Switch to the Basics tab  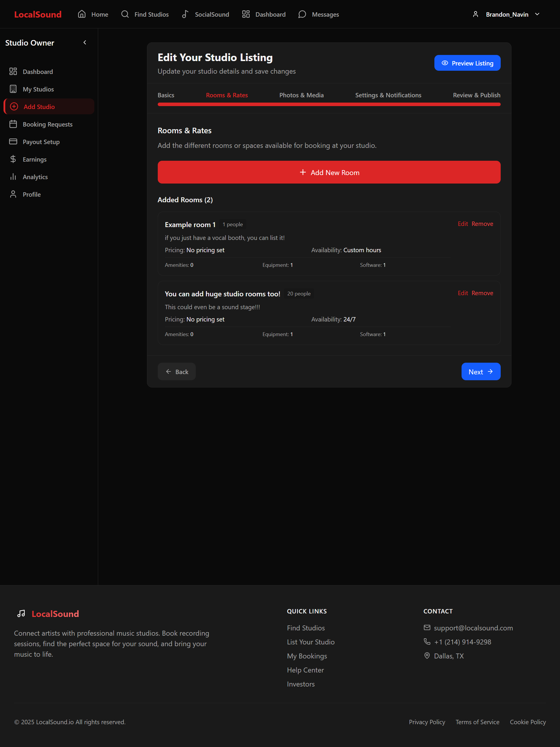click(x=166, y=95)
